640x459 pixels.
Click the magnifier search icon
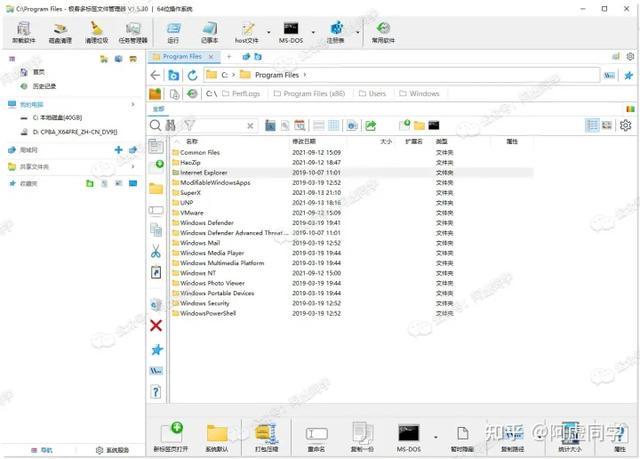coord(155,126)
